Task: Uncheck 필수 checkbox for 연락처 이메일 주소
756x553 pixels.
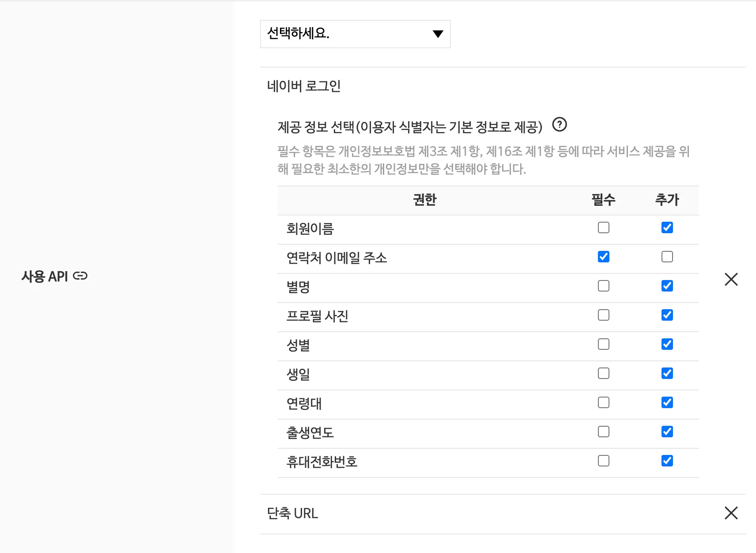Action: click(603, 257)
